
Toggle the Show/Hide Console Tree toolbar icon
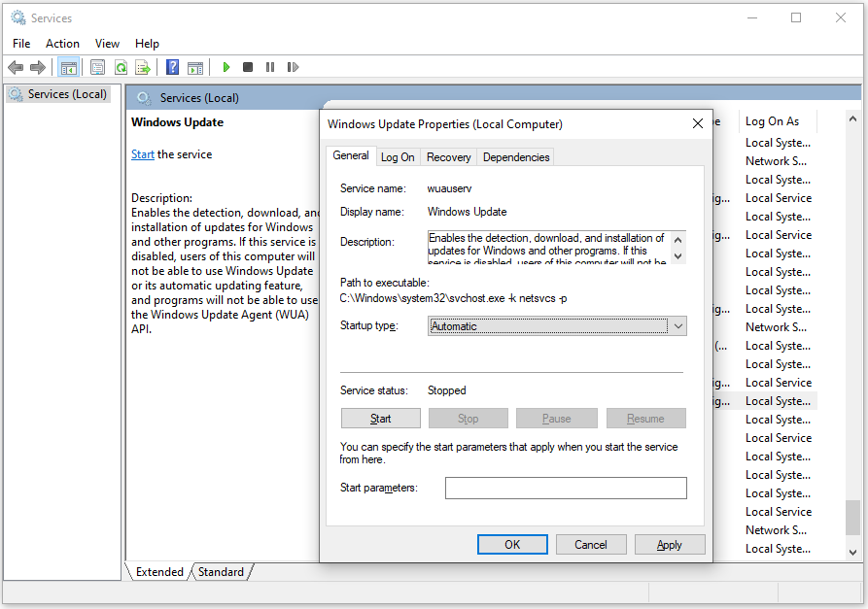69,67
